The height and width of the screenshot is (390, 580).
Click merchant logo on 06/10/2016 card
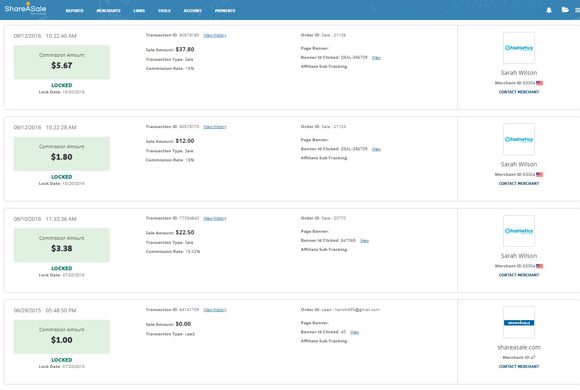(x=519, y=231)
